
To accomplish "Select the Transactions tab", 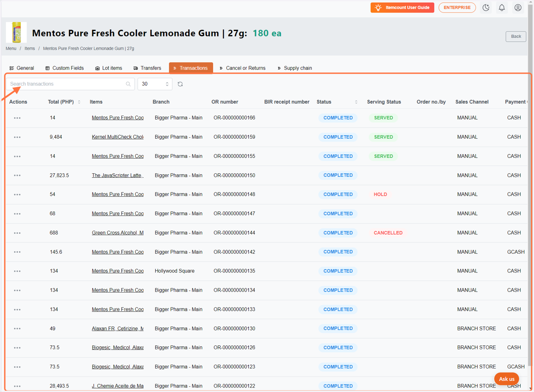I will 191,68.
